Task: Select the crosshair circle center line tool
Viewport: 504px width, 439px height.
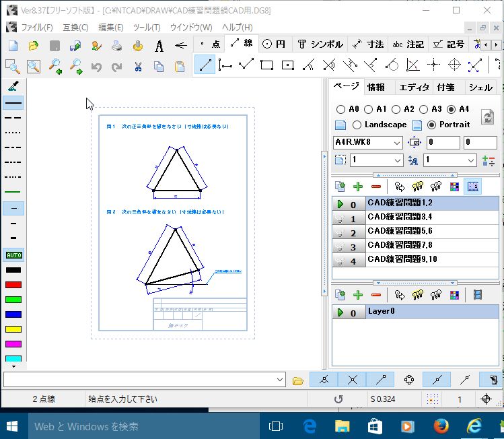Action: (454, 65)
